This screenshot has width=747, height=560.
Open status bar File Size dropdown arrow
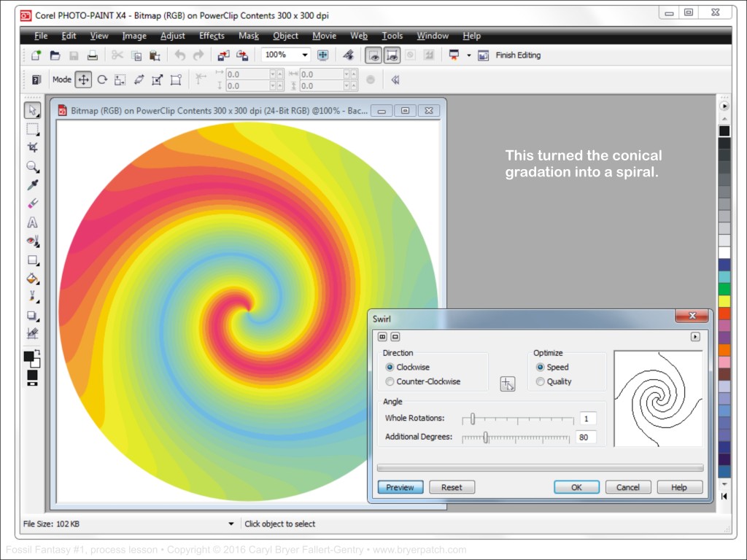(231, 524)
